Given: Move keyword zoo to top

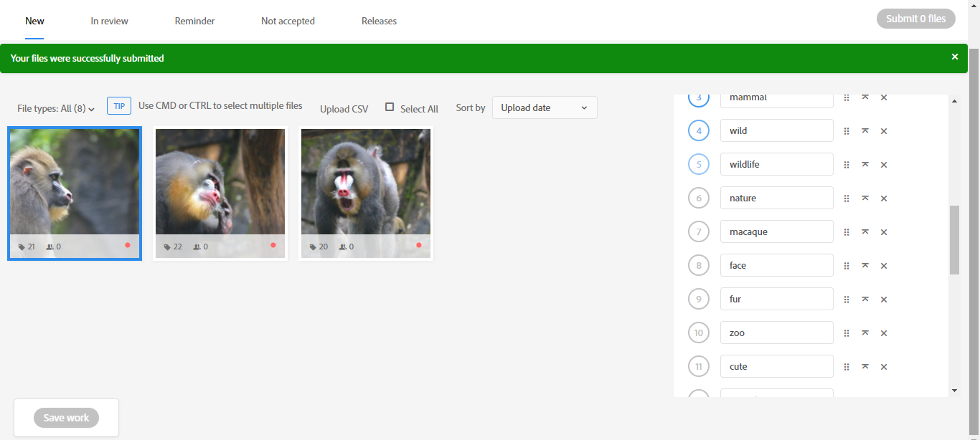Looking at the screenshot, I should pyautogui.click(x=865, y=333).
